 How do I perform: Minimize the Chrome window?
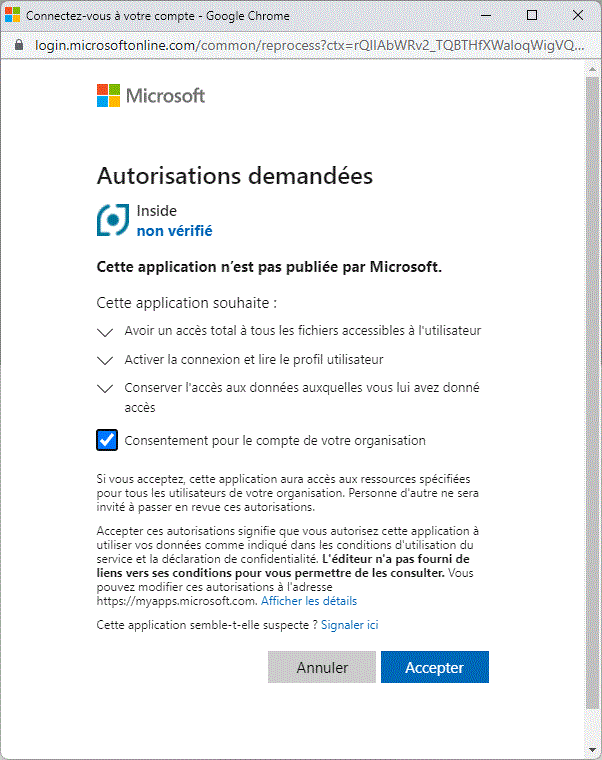click(x=485, y=16)
